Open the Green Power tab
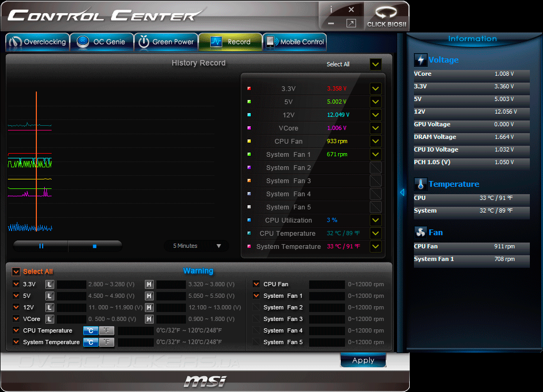This screenshot has height=392, width=543. click(x=166, y=42)
